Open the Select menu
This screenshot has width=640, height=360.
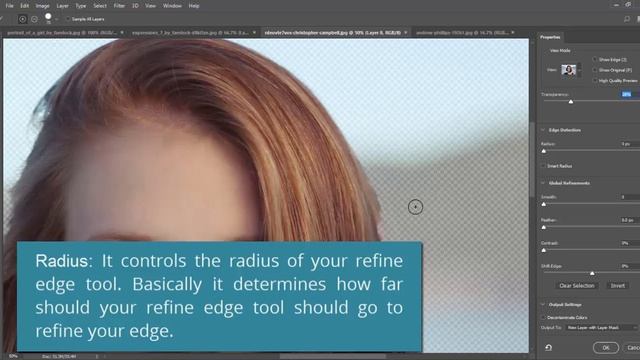(x=100, y=6)
